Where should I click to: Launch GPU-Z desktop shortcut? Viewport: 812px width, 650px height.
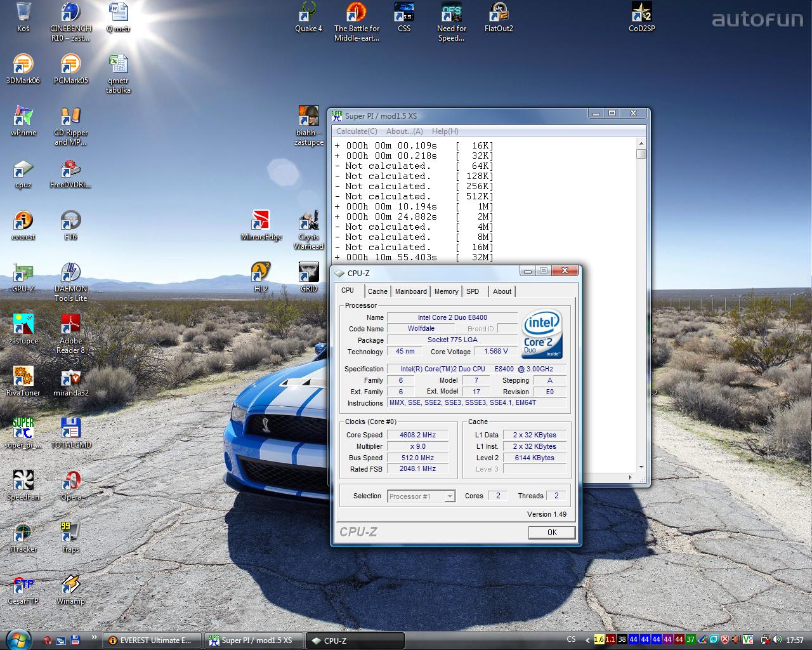point(23,277)
